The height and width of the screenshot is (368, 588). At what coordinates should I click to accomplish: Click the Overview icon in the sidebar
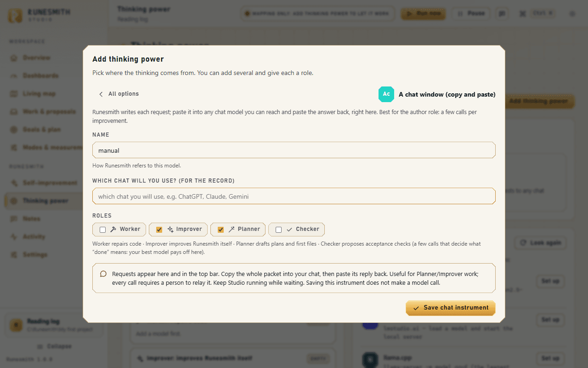[14, 58]
